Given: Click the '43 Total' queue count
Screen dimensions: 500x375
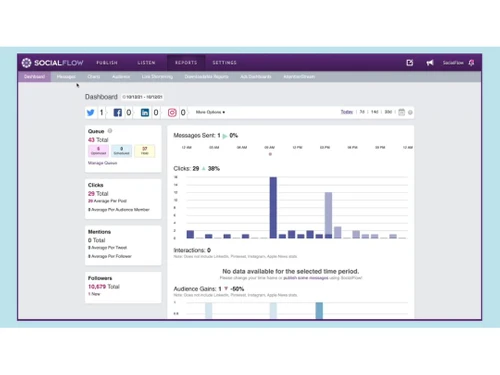Looking at the screenshot, I should click(98, 140).
